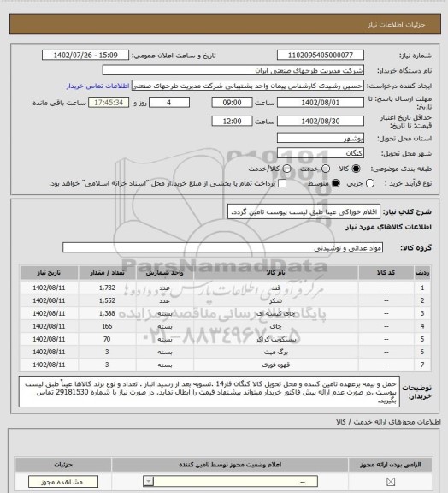Click the نام کالا column header
This screenshot has width=448, height=493.
point(275,272)
